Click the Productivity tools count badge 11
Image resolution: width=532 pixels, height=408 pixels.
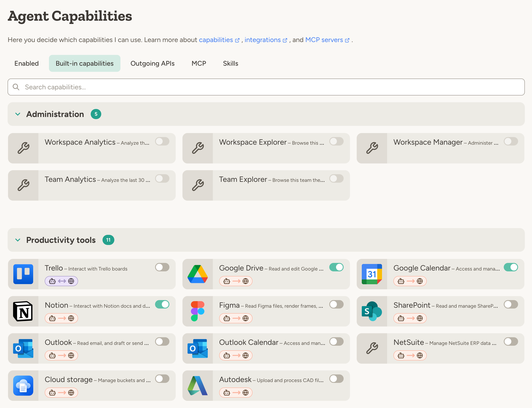(x=108, y=240)
